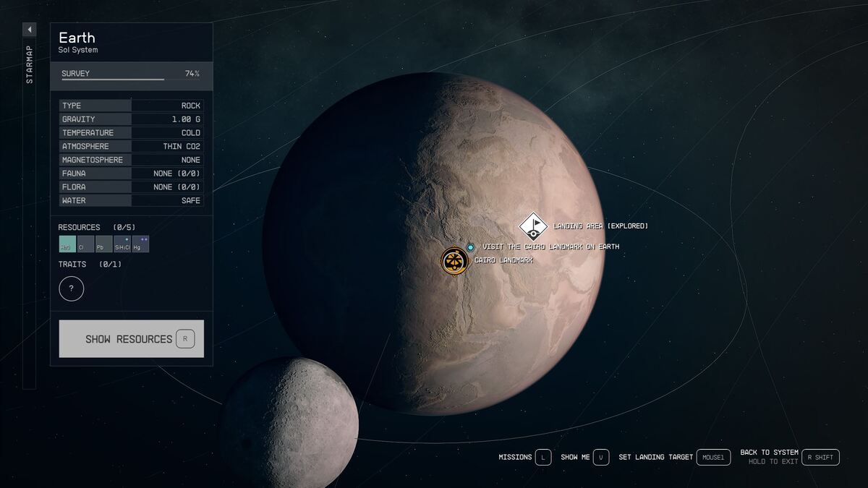Collapse the panel with the left arrow

(x=30, y=30)
